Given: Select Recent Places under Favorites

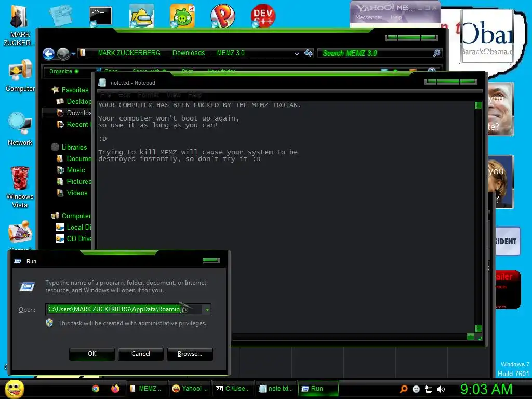Looking at the screenshot, I should 74,125.
